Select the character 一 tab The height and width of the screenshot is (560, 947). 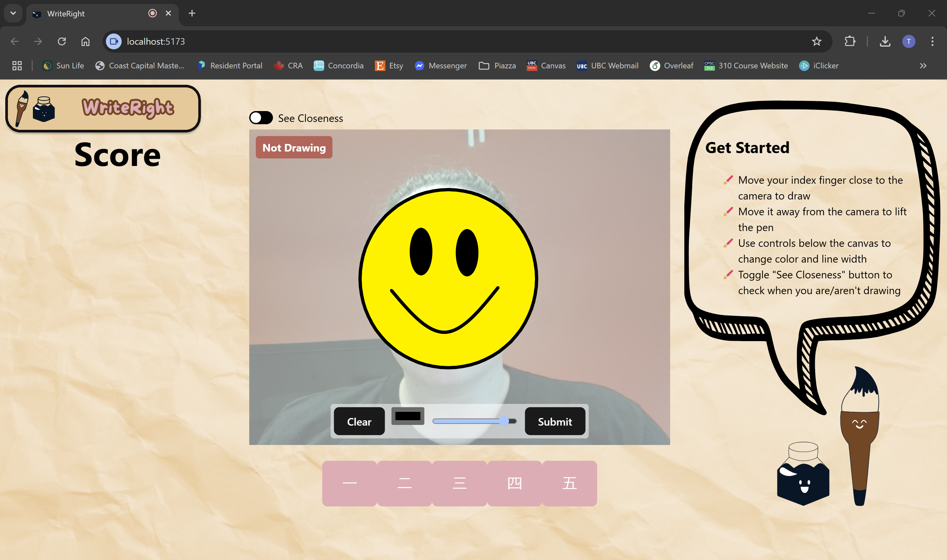(349, 483)
